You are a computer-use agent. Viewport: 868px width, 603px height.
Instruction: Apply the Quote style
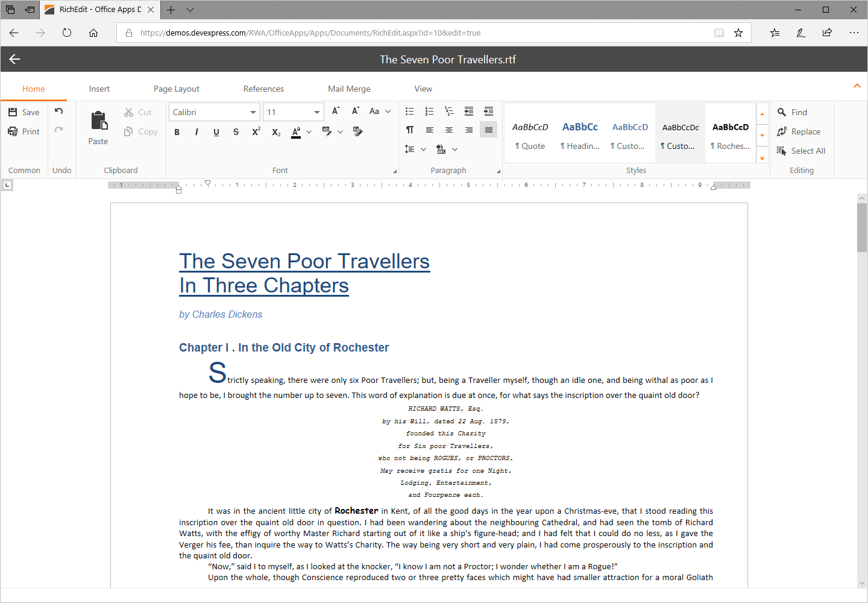tap(530, 133)
